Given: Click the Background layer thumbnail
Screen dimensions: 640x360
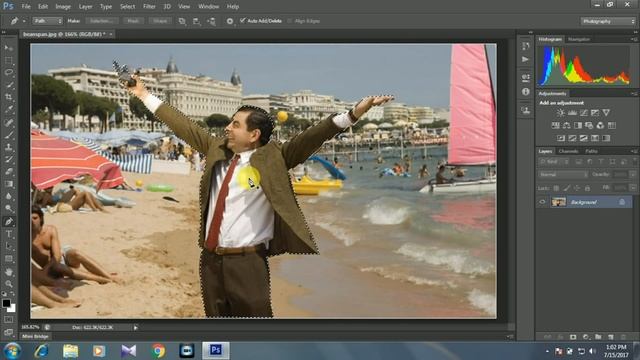Looking at the screenshot, I should pyautogui.click(x=558, y=202).
